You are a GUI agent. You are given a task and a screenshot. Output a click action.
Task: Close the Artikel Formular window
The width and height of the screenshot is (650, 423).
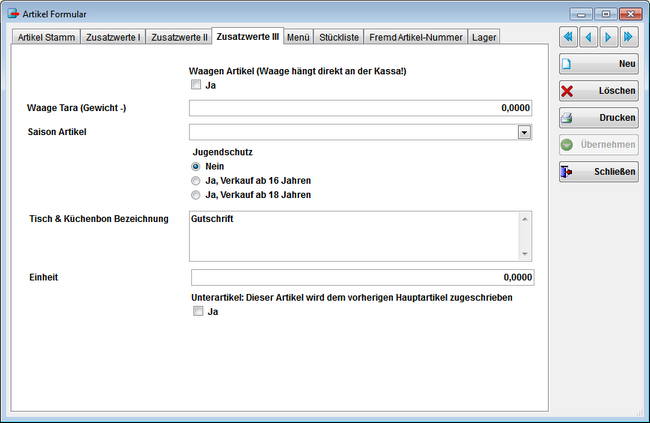coord(631,14)
